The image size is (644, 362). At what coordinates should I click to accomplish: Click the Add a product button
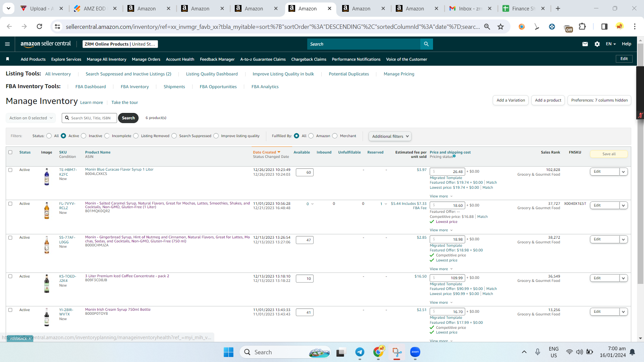point(548,100)
